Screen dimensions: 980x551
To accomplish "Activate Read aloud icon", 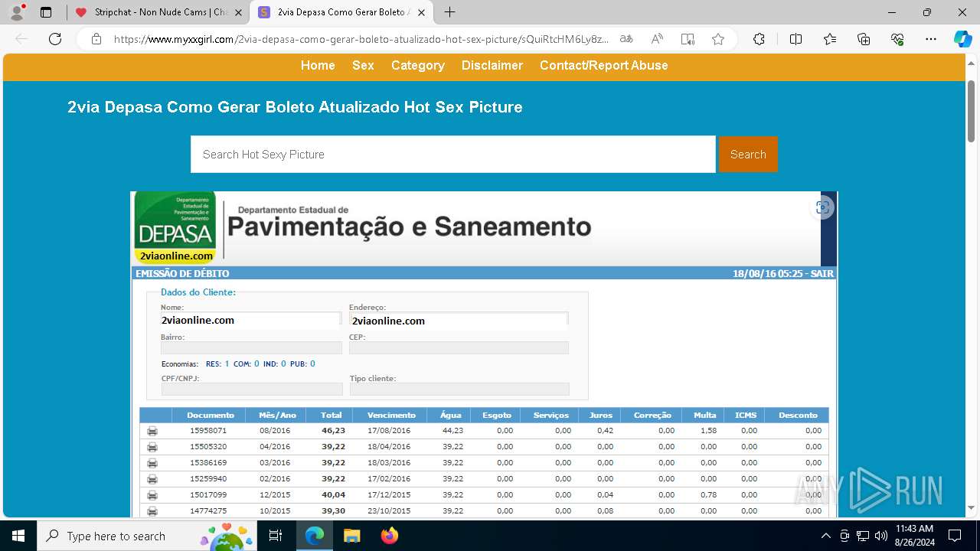I will pyautogui.click(x=657, y=39).
